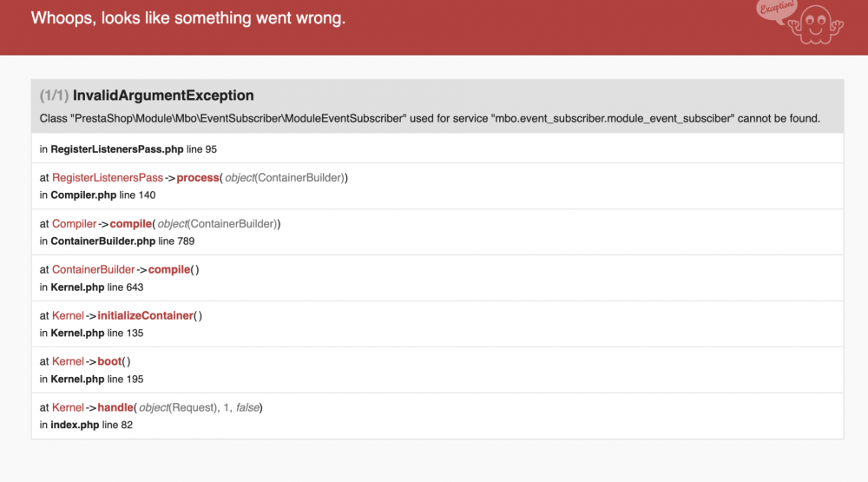Click the handle method name
The height and width of the screenshot is (482, 868).
(x=115, y=407)
